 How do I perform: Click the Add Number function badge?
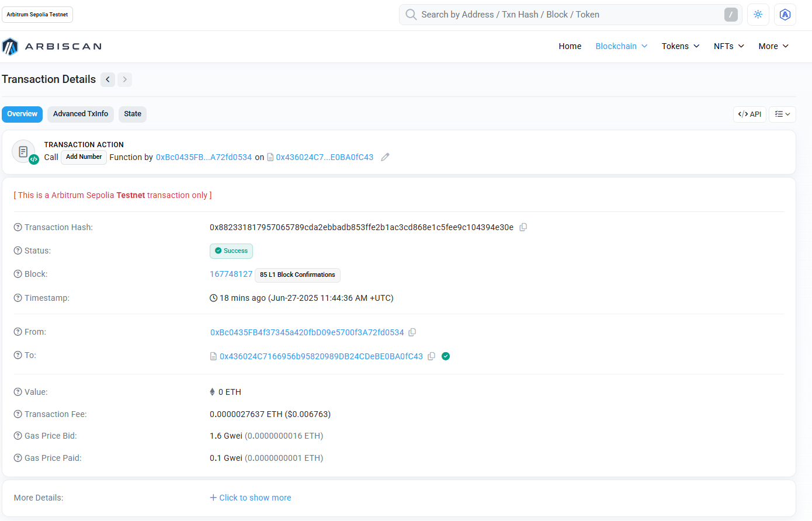click(x=84, y=157)
